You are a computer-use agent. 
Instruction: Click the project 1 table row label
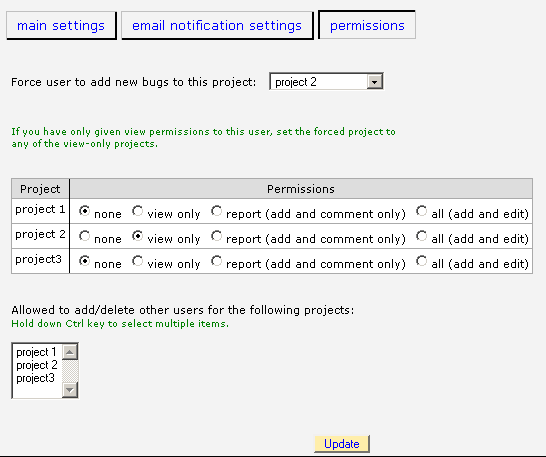point(40,209)
